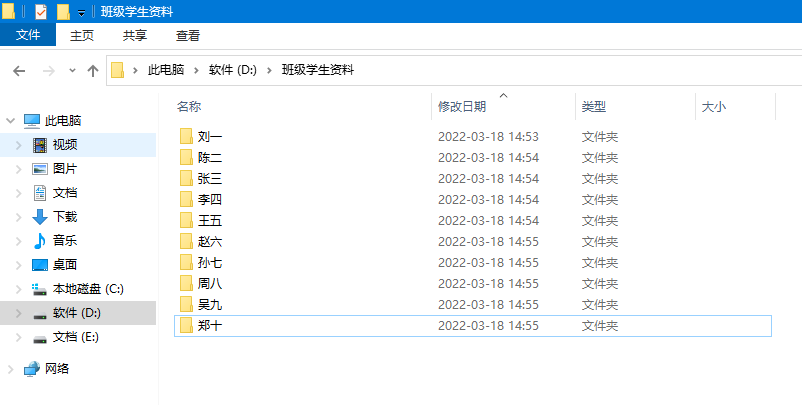Click the 文档 (E:) drive icon
The width and height of the screenshot is (802, 405).
(40, 338)
